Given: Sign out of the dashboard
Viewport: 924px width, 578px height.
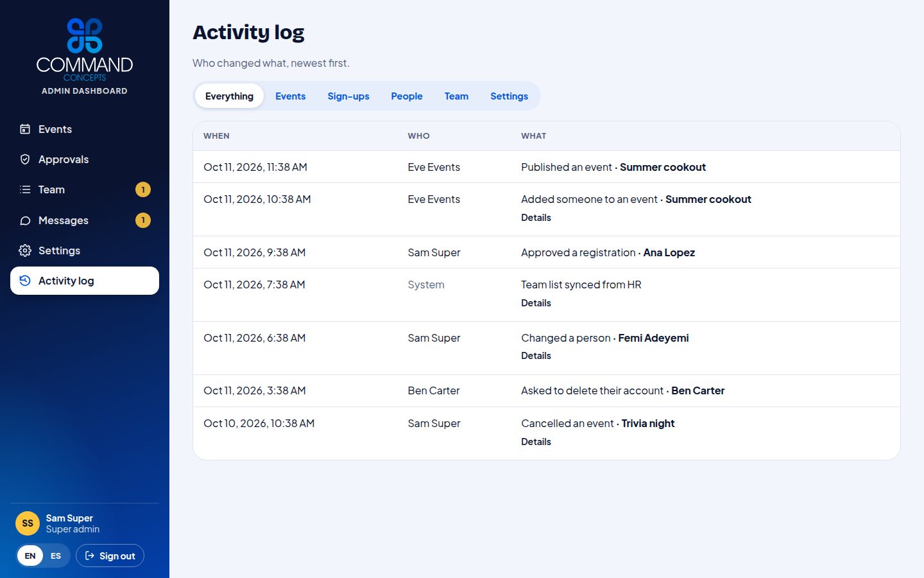Looking at the screenshot, I should 110,556.
